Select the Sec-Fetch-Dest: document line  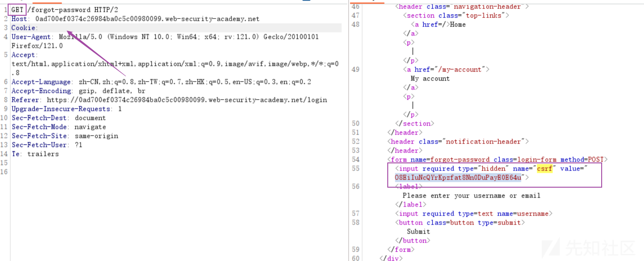tap(59, 117)
